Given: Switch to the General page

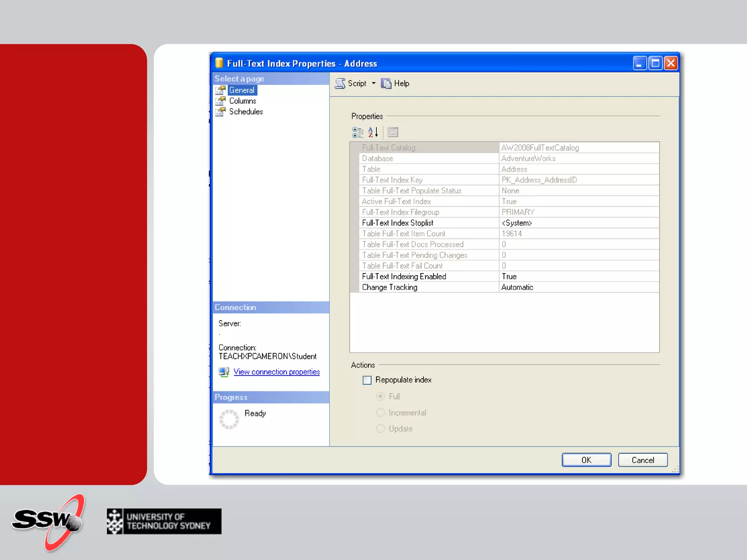Looking at the screenshot, I should tap(241, 90).
